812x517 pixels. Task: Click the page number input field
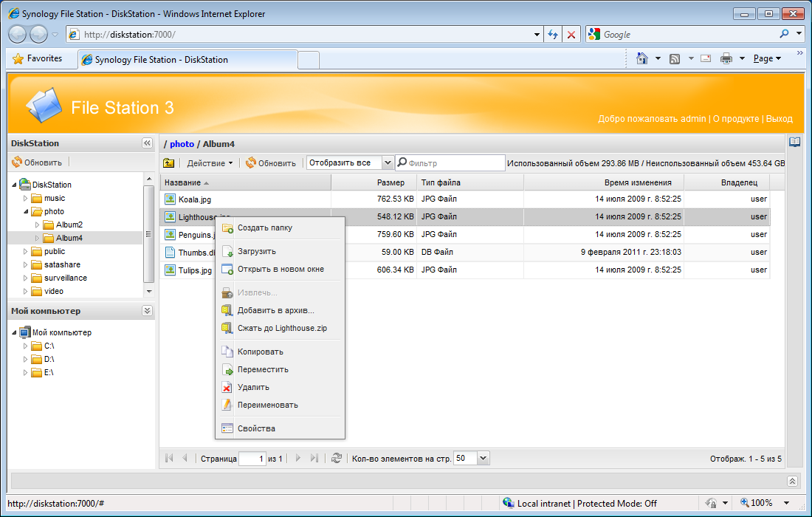pyautogui.click(x=252, y=459)
